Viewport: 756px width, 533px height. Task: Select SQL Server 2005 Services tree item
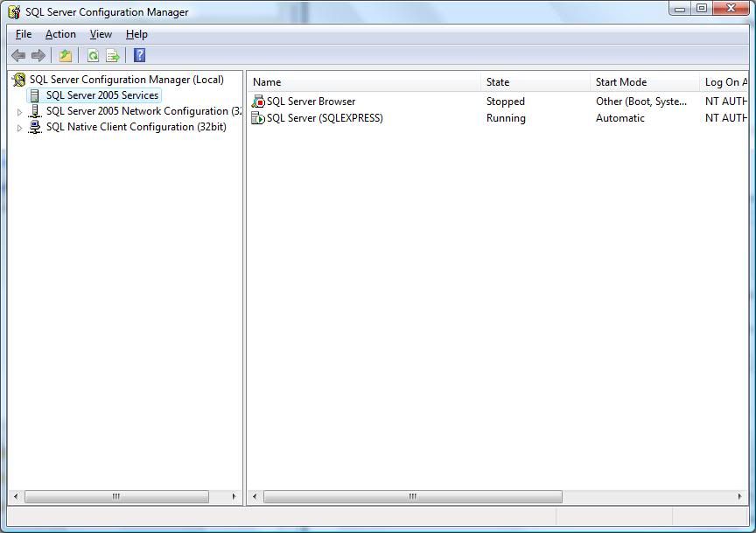coord(101,95)
